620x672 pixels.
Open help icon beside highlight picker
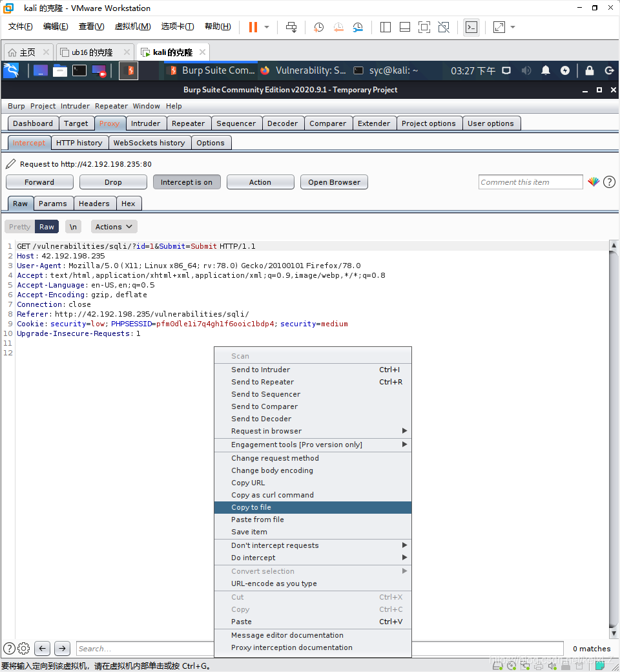coord(609,182)
